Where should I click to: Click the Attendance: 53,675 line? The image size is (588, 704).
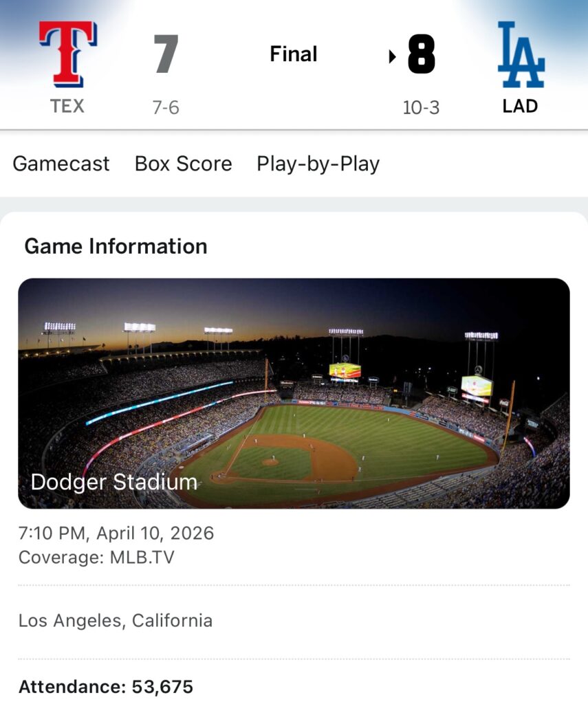(106, 686)
